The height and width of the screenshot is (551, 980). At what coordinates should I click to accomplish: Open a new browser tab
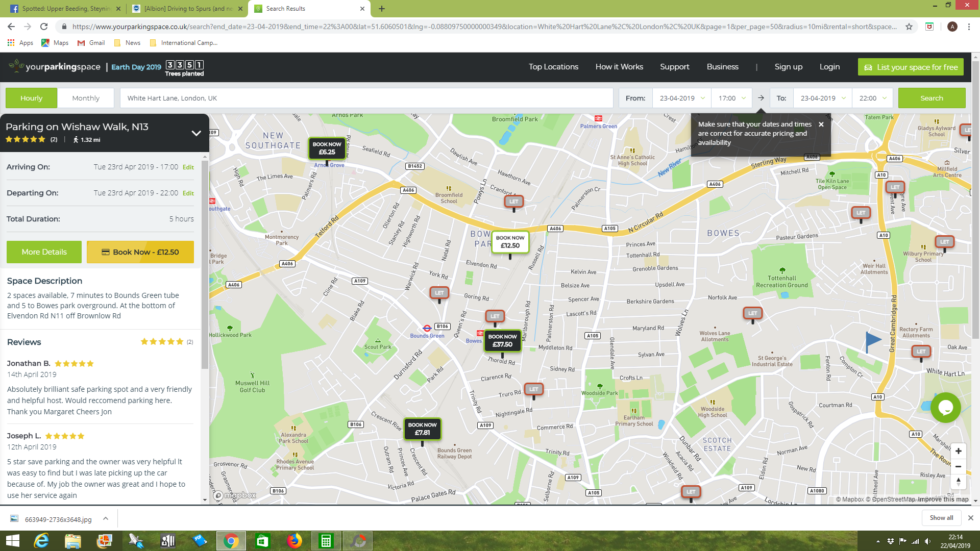[x=382, y=9]
